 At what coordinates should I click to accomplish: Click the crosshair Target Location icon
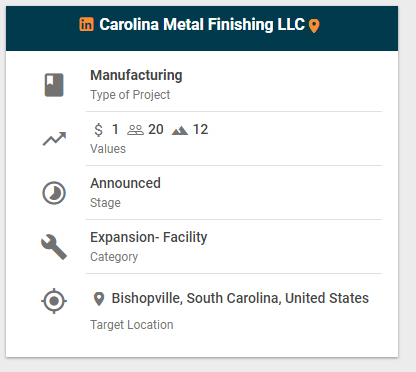pos(54,301)
